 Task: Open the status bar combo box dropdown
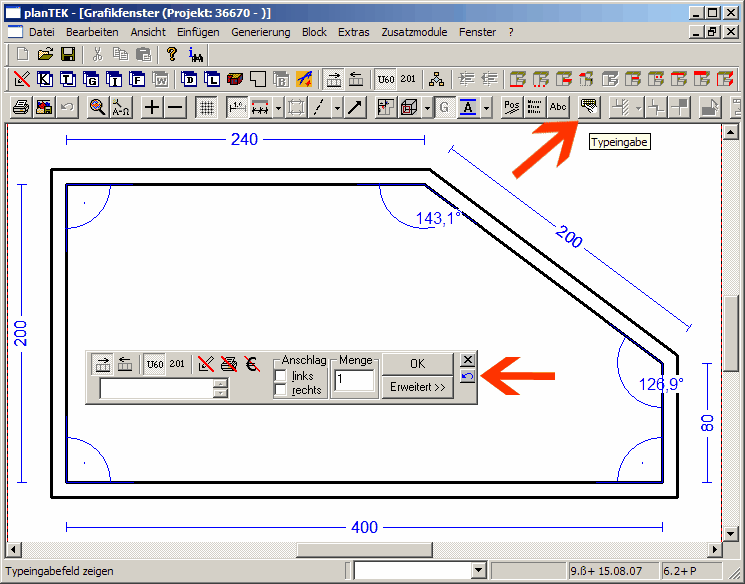[479, 571]
